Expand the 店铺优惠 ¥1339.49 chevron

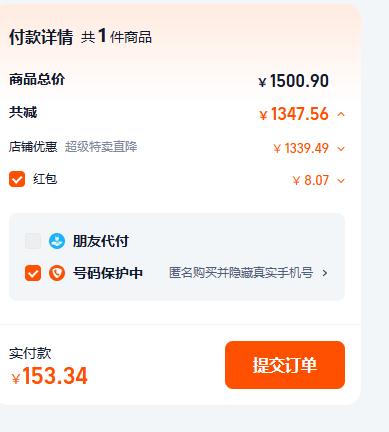pos(341,149)
